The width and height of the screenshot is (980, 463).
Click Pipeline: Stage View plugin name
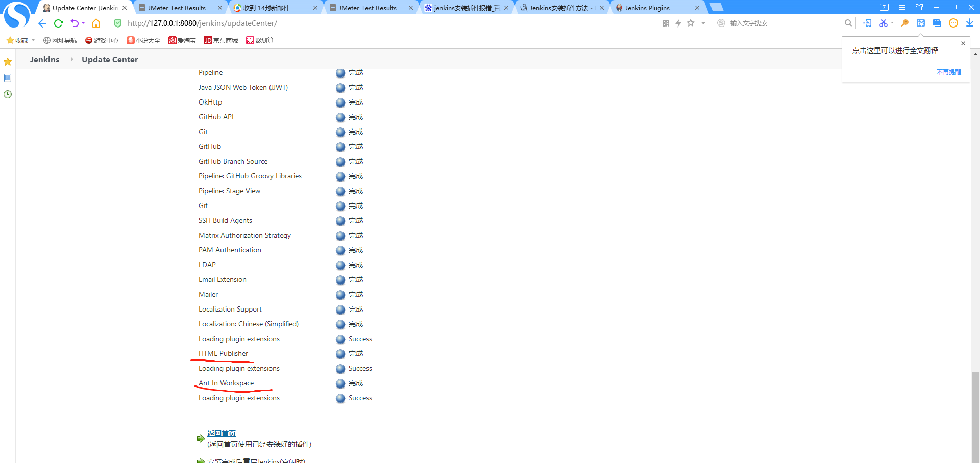[229, 191]
